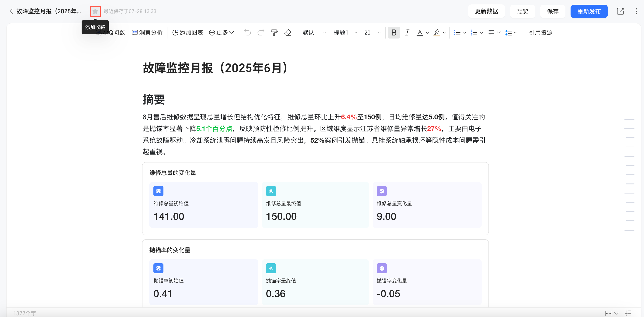This screenshot has width=644, height=317.
Task: Click the teal 抛锚率最终值 card icon
Action: pos(271,268)
